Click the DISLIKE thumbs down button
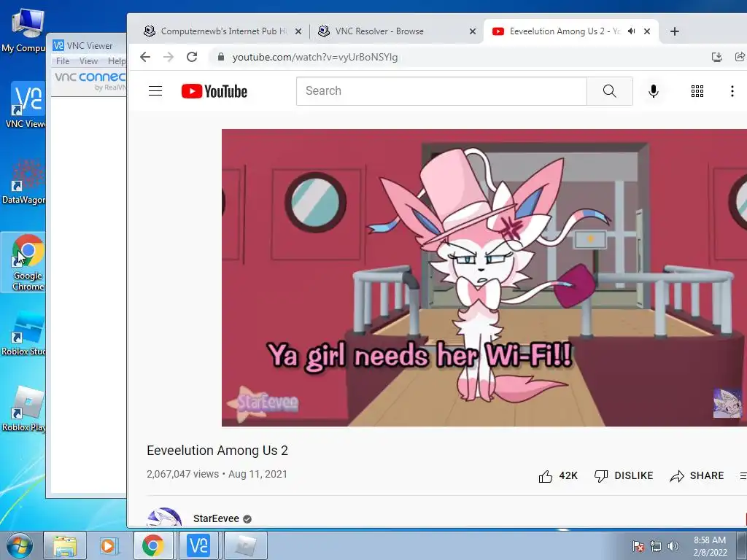This screenshot has height=560, width=747. [x=624, y=475]
